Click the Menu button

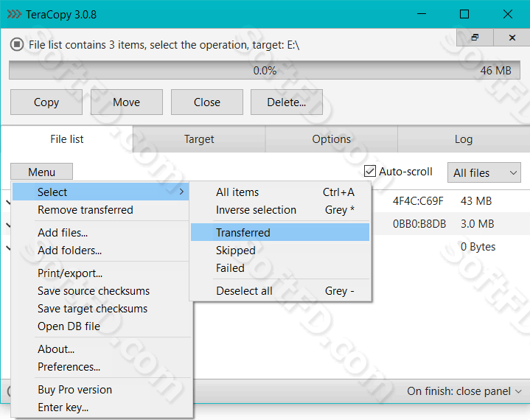pos(41,172)
